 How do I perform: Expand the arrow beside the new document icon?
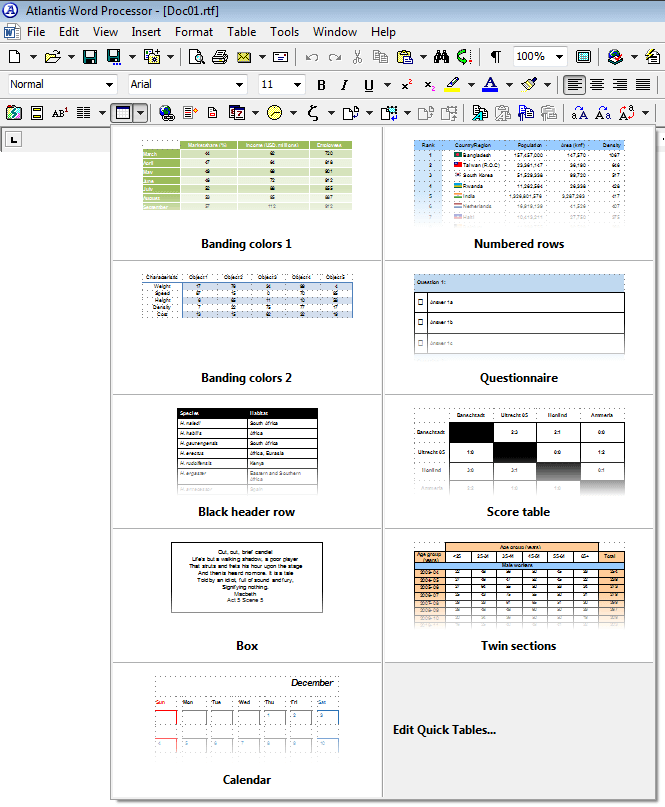pyautogui.click(x=32, y=57)
